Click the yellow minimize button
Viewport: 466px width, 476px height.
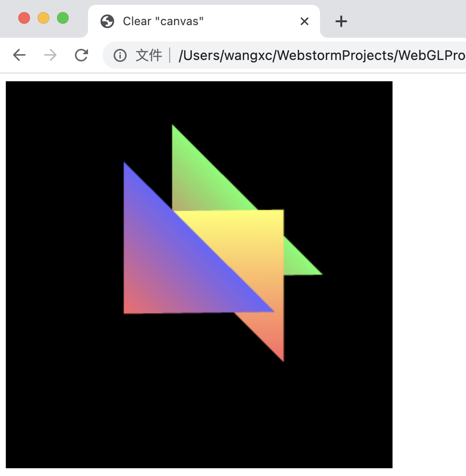pos(44,18)
